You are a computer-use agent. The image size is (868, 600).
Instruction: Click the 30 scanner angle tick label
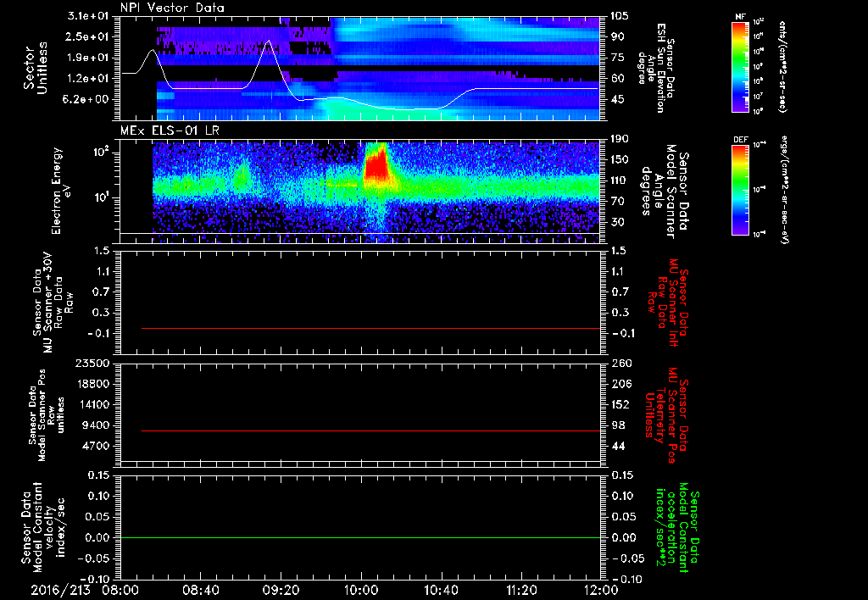(x=617, y=223)
